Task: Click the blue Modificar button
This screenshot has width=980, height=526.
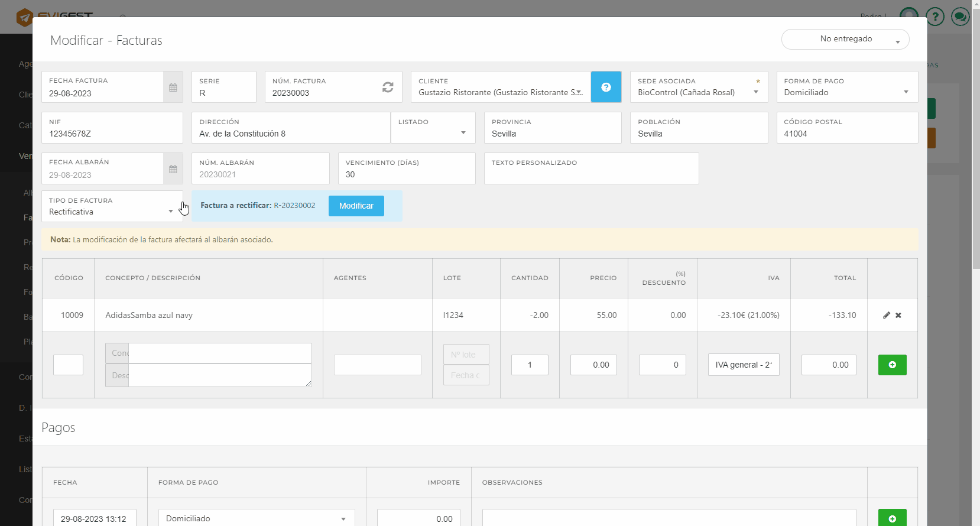Action: coord(356,206)
